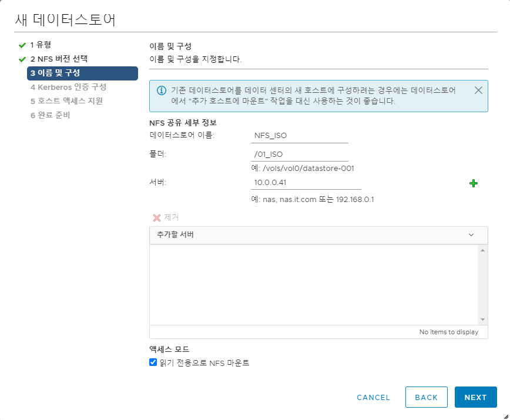Select step 6 완료 준비

(50, 115)
